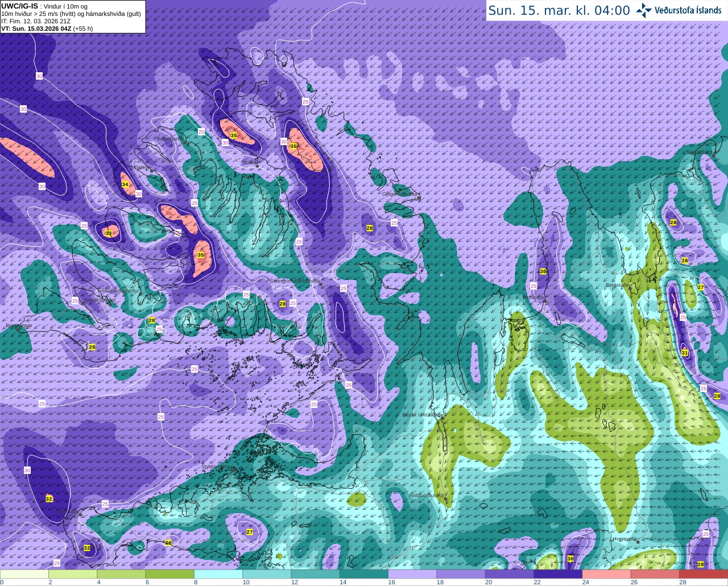Image resolution: width=728 pixels, height=586 pixels.
Task: Click the legend tick label '12'
Action: 294,582
